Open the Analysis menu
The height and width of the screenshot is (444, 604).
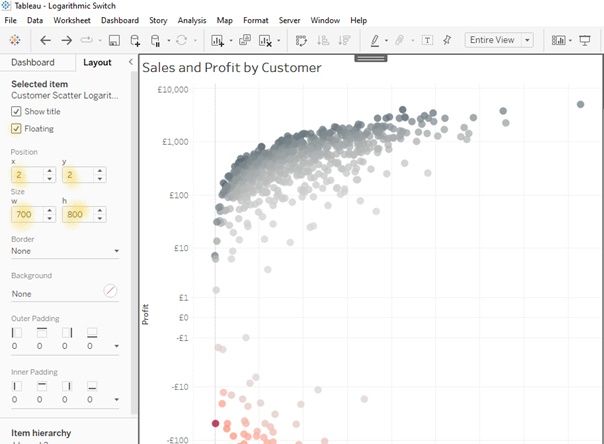[x=192, y=20]
